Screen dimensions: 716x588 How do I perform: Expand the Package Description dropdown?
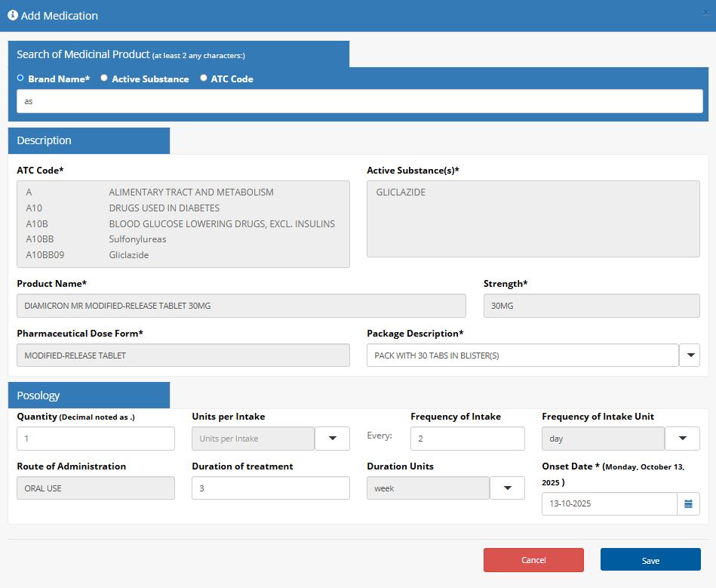click(x=690, y=356)
